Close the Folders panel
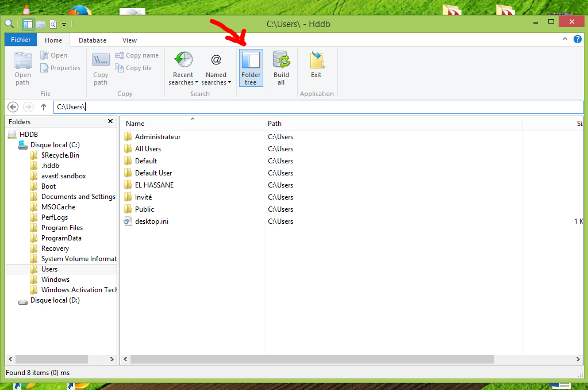This screenshot has width=588, height=390. pos(110,121)
